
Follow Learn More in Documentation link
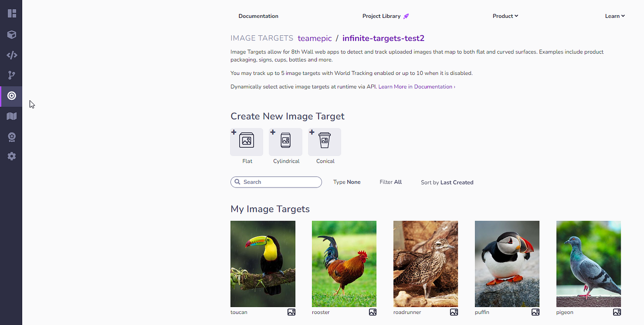[417, 86]
